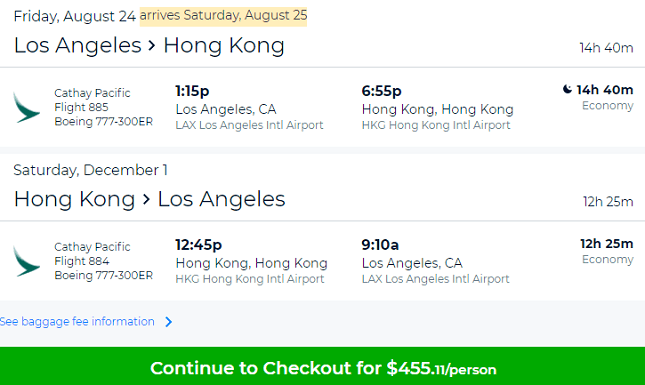Continue to Checkout for $455.11 per person
645x385 pixels.
pyautogui.click(x=322, y=366)
